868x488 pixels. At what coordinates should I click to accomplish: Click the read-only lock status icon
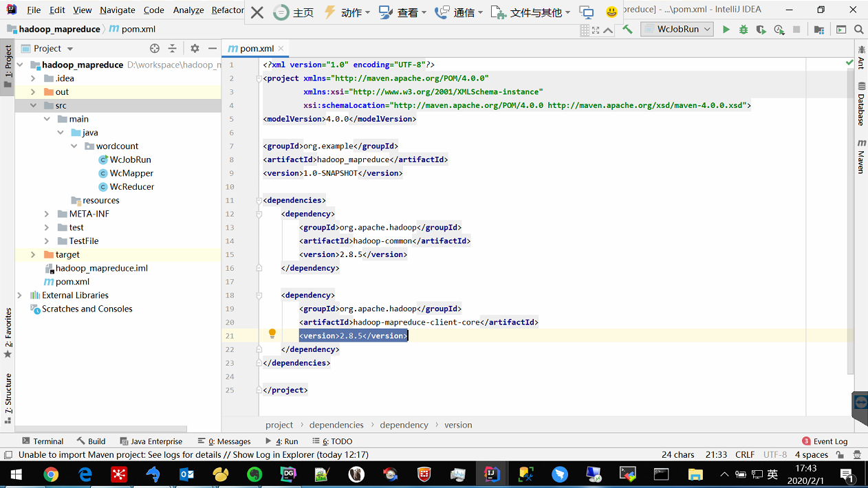click(x=840, y=454)
